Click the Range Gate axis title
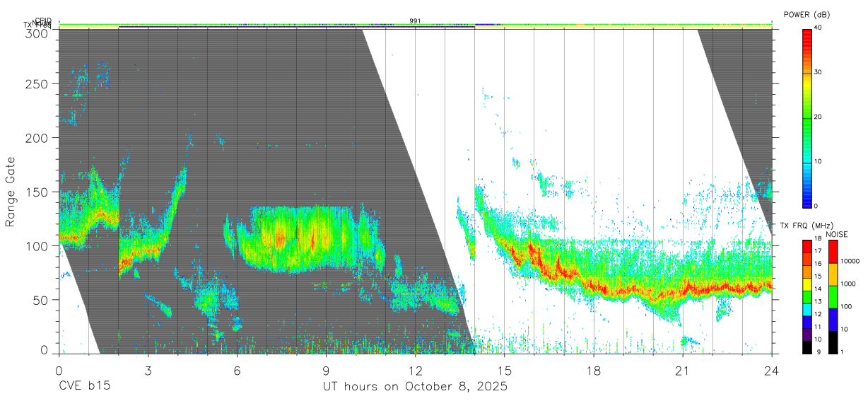Screen dimensions: 868x401 (11, 192)
